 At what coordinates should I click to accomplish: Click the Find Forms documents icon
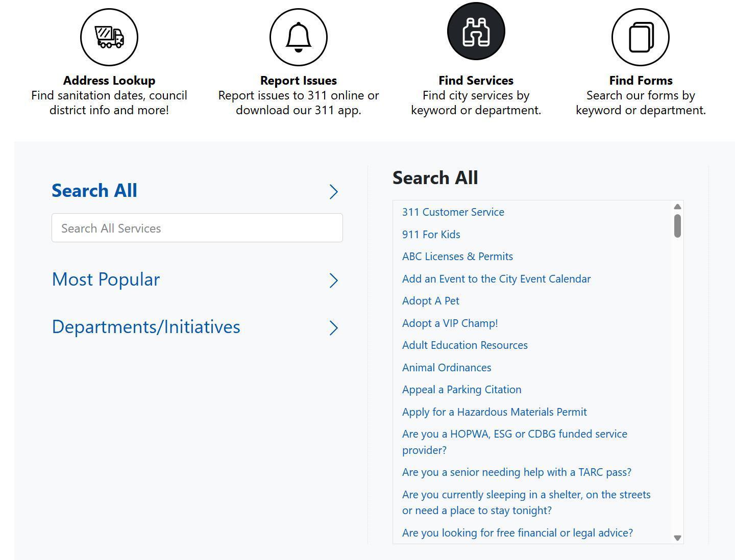(x=641, y=37)
